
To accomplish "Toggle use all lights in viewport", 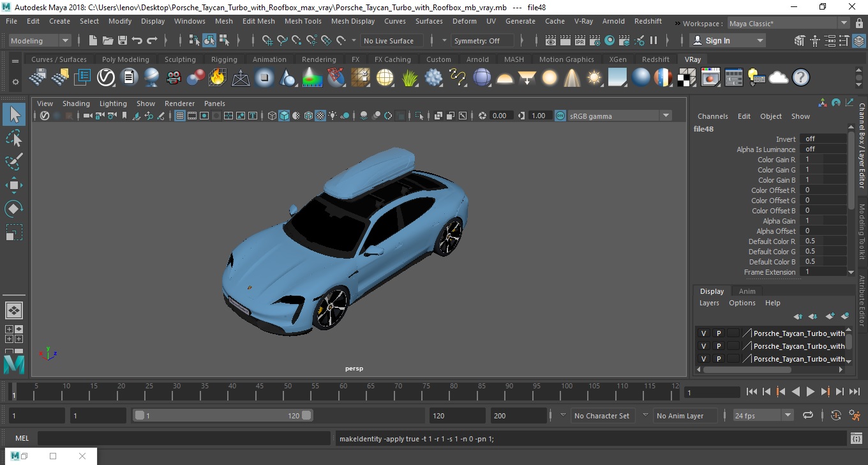I will coord(333,116).
